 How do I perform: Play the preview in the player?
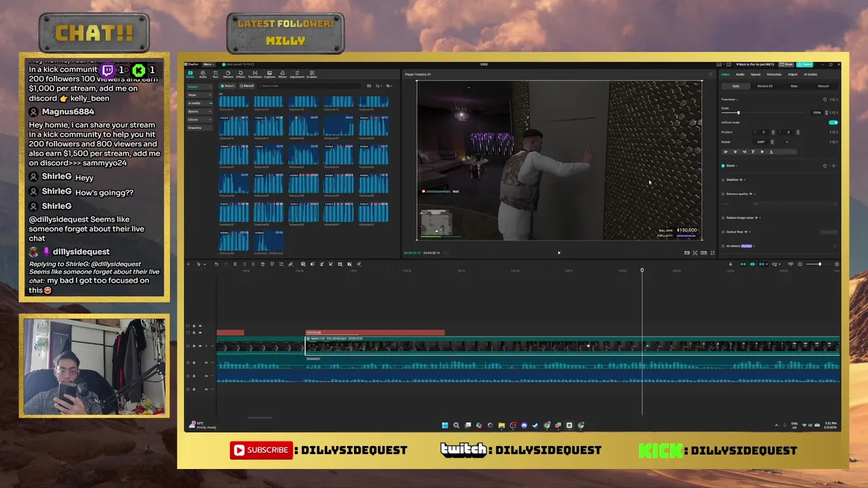pos(559,253)
